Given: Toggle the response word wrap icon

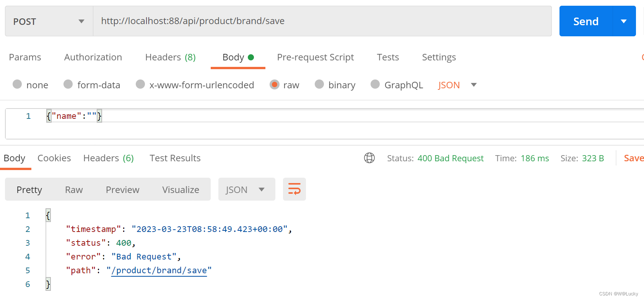Looking at the screenshot, I should coord(294,189).
